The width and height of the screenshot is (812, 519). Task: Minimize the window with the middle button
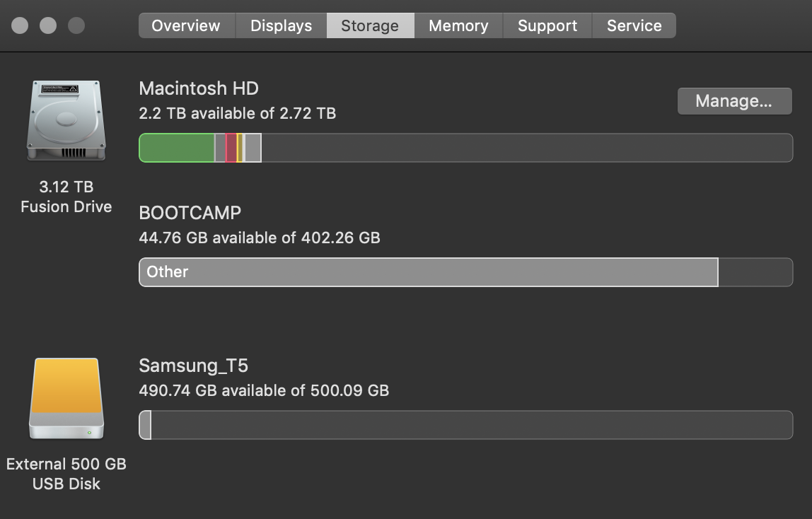[x=48, y=26]
